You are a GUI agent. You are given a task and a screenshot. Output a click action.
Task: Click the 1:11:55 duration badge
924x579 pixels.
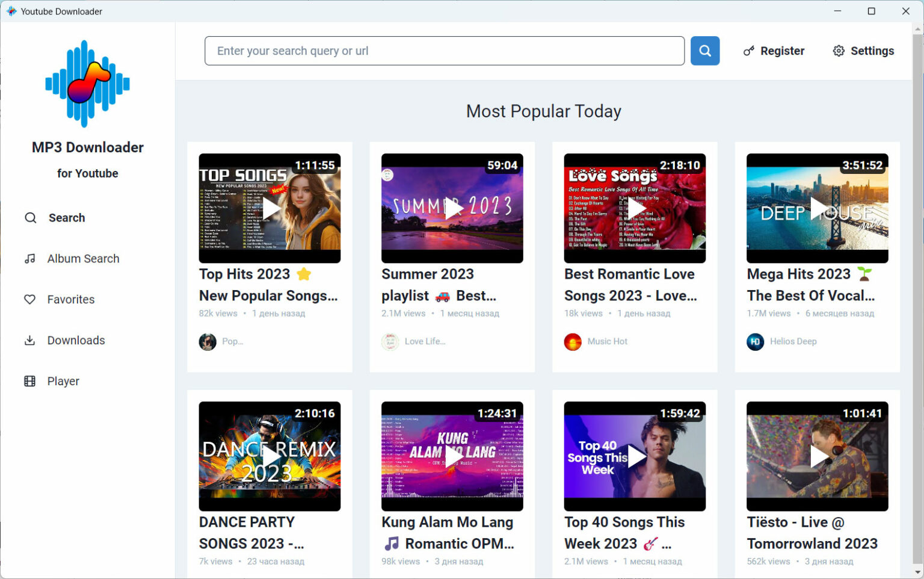point(315,165)
